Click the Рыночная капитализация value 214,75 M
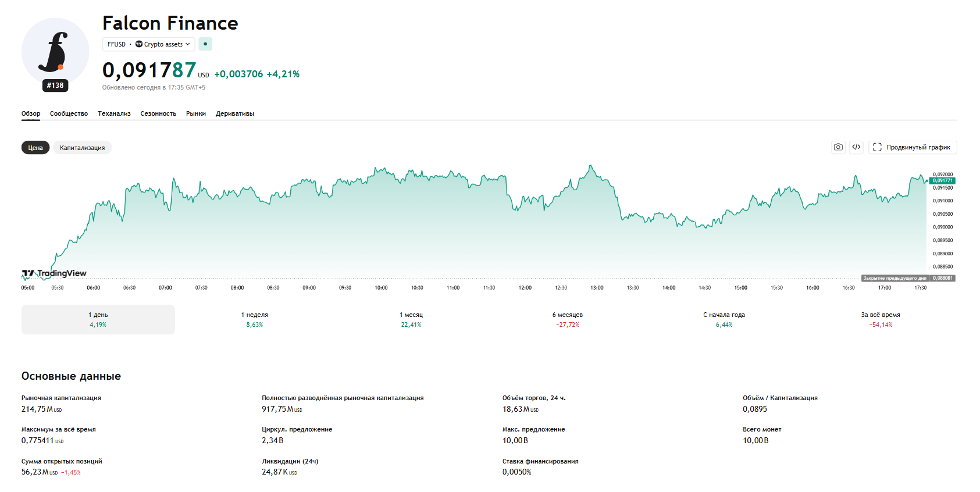The height and width of the screenshot is (492, 980). tap(42, 409)
